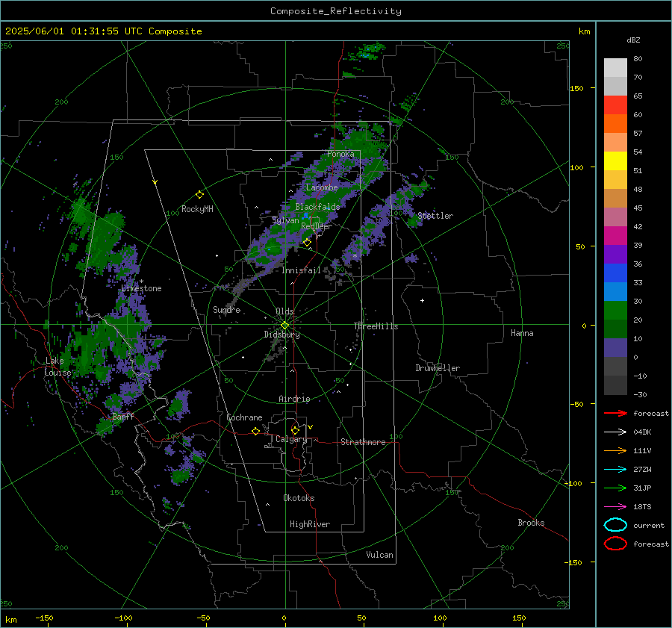This screenshot has height=628, width=672.
Task: Select the 30 dBZ light blue swatch
Action: coord(615,291)
